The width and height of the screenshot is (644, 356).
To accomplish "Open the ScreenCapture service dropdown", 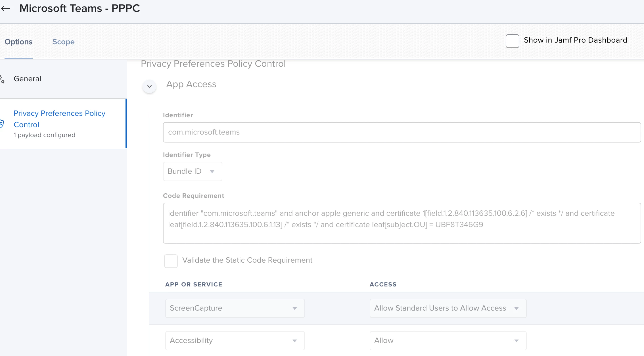I will [x=235, y=308].
